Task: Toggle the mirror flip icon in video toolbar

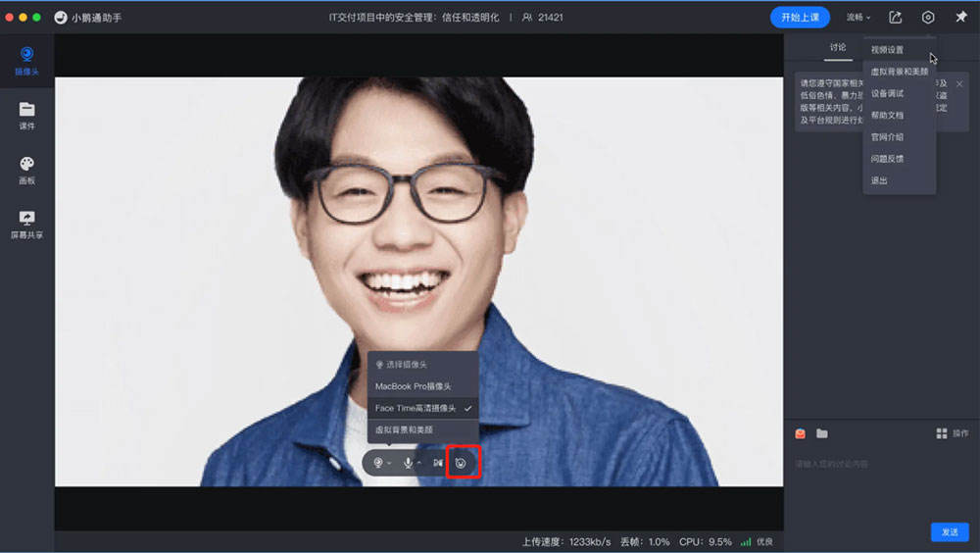Action: 437,462
